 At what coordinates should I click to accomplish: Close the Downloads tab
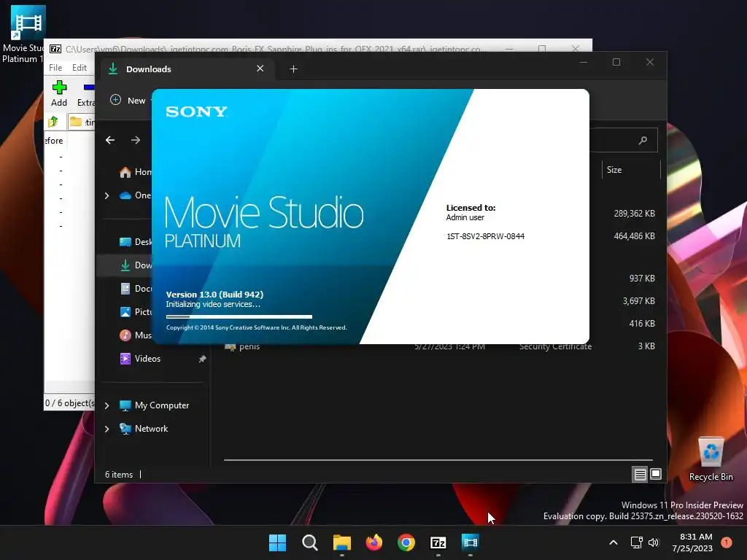[260, 69]
